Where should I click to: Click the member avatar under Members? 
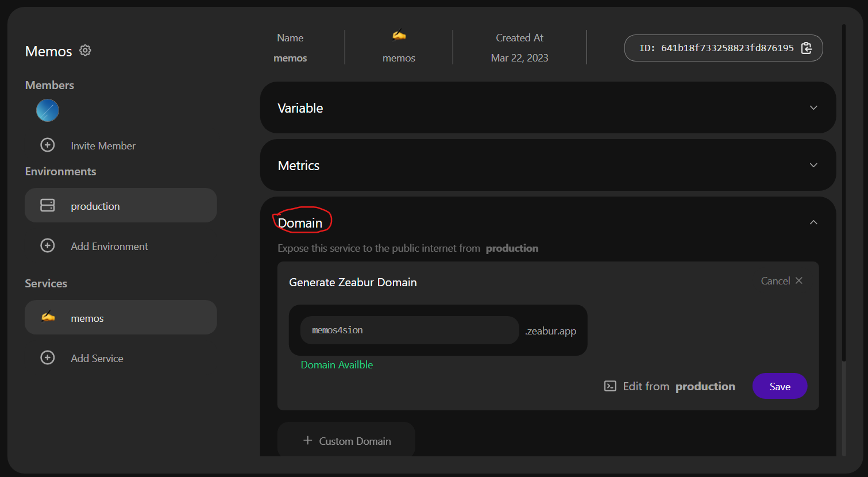pyautogui.click(x=48, y=110)
